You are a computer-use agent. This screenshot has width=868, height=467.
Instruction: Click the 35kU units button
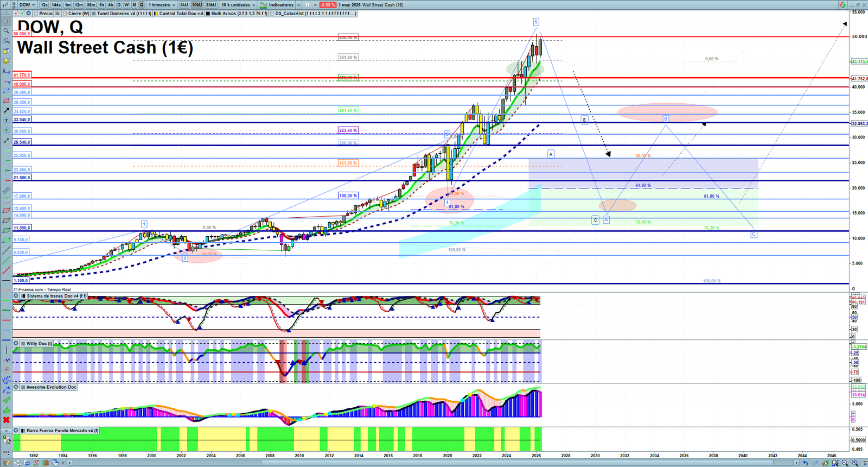tap(211, 5)
